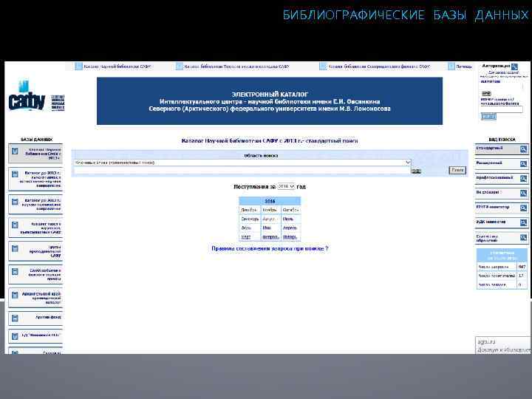Select Декабрь in the 2016 arrivals table
Image resolution: width=532 pixels, height=399 pixels.
coord(250,210)
